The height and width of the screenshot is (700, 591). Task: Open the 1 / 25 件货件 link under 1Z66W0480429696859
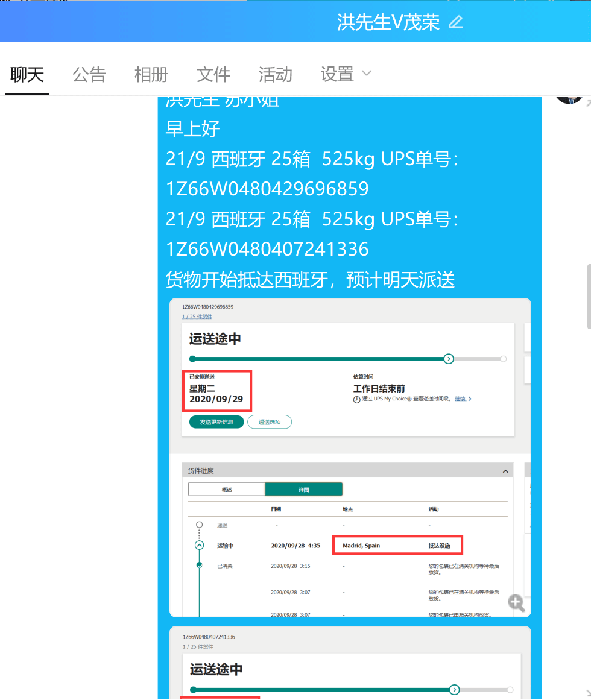click(197, 317)
